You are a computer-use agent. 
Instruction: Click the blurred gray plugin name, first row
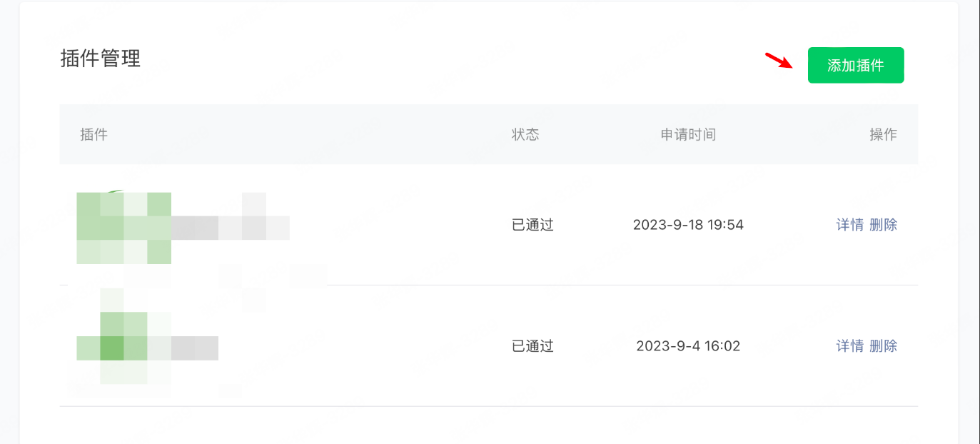click(x=231, y=228)
